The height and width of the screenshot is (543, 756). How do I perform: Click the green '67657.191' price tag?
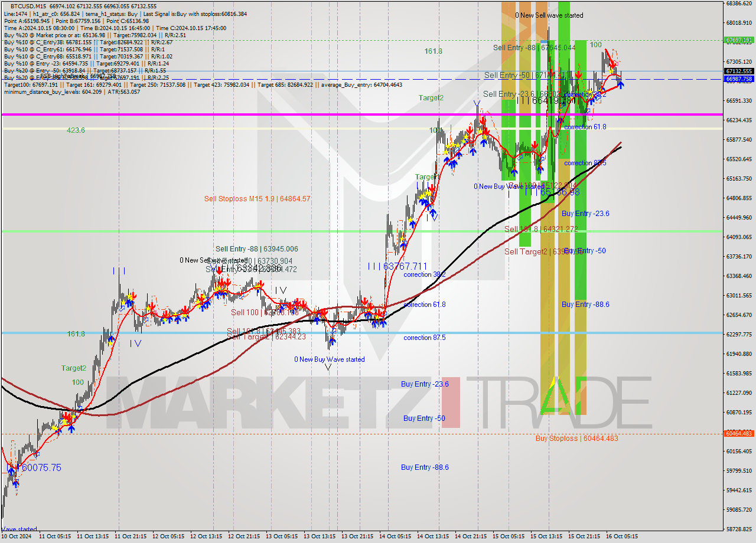[739, 41]
